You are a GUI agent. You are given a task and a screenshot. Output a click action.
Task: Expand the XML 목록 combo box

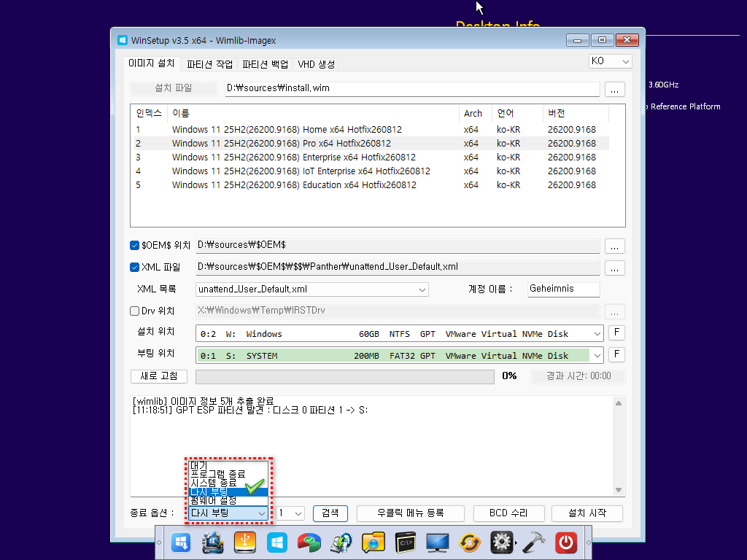312,289
